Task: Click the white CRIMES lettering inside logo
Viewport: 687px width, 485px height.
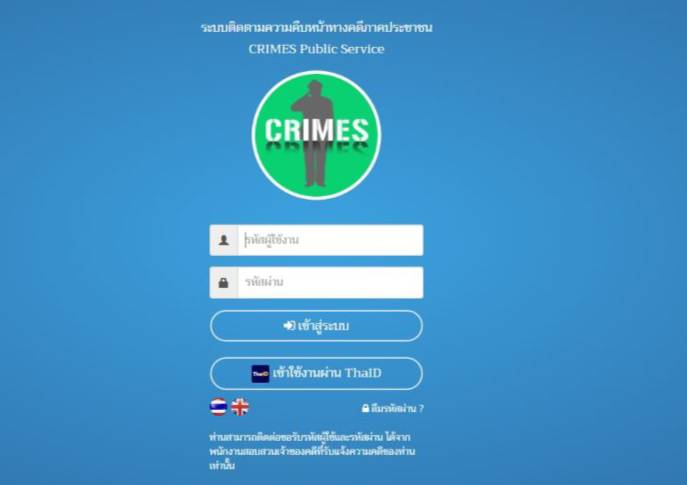Action: (x=317, y=130)
